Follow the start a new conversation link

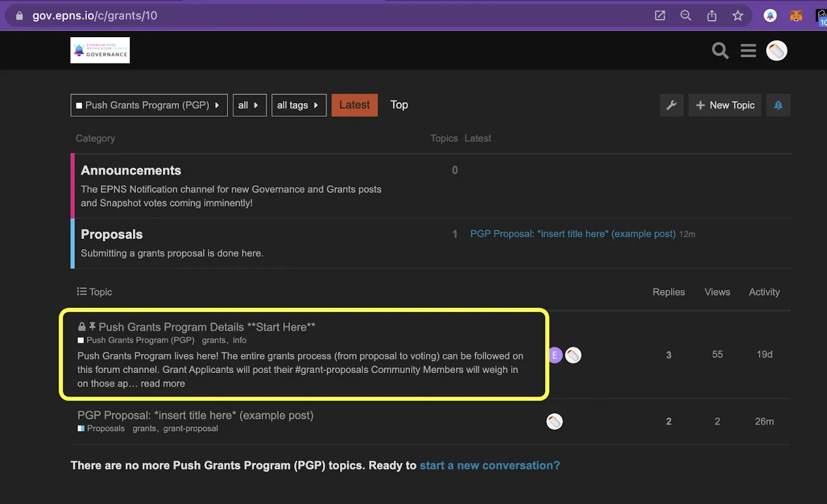coord(489,465)
